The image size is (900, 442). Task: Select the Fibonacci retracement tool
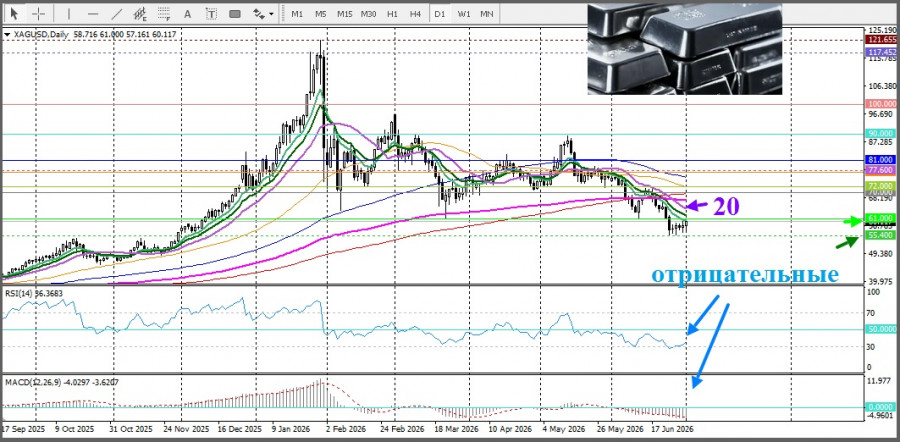(x=164, y=13)
